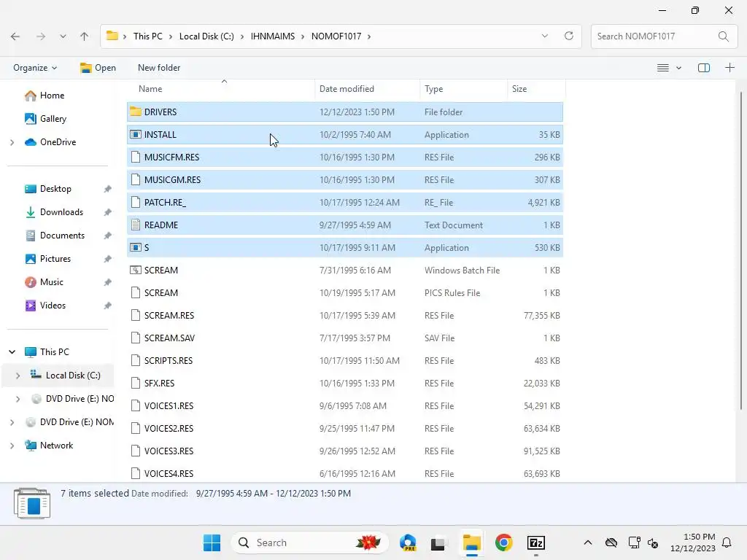Create a New folder
This screenshot has width=747, height=560.
[x=159, y=68]
